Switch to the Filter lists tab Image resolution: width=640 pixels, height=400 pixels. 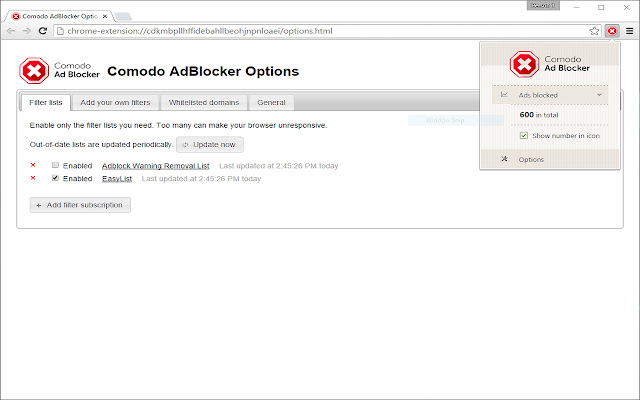46,102
